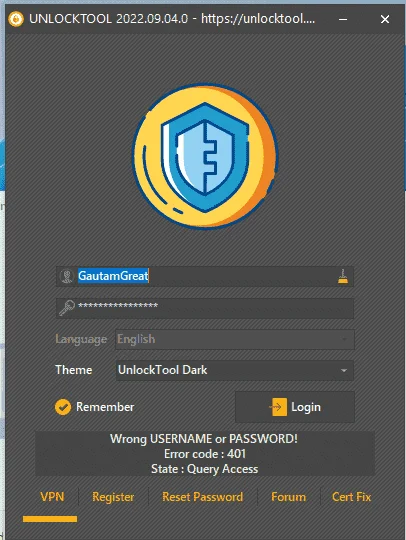406x540 pixels.
Task: Click the UnlockTool title bar app icon
Action: (x=16, y=19)
